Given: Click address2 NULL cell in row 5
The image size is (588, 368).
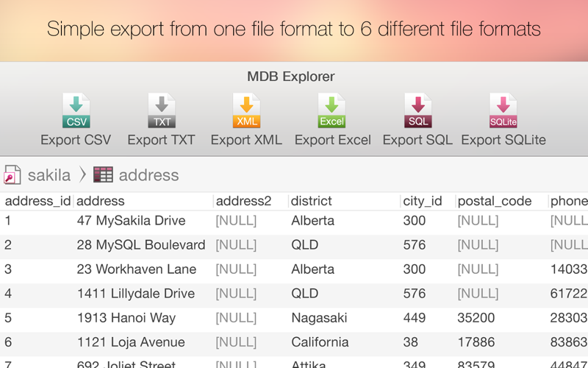Looking at the screenshot, I should 236,318.
